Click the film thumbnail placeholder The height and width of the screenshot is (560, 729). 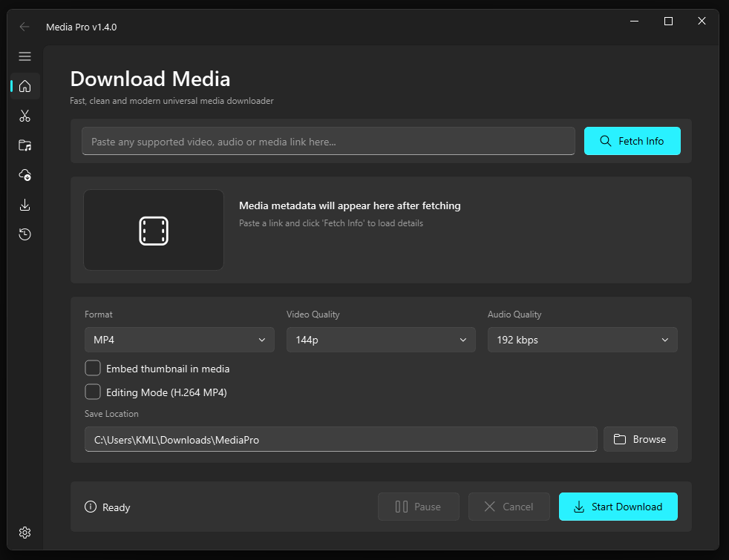pos(154,230)
